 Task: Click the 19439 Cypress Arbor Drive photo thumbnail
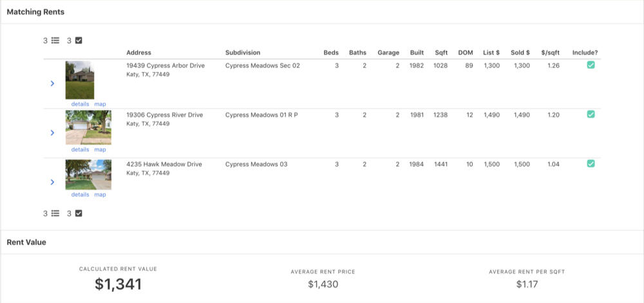[80, 80]
